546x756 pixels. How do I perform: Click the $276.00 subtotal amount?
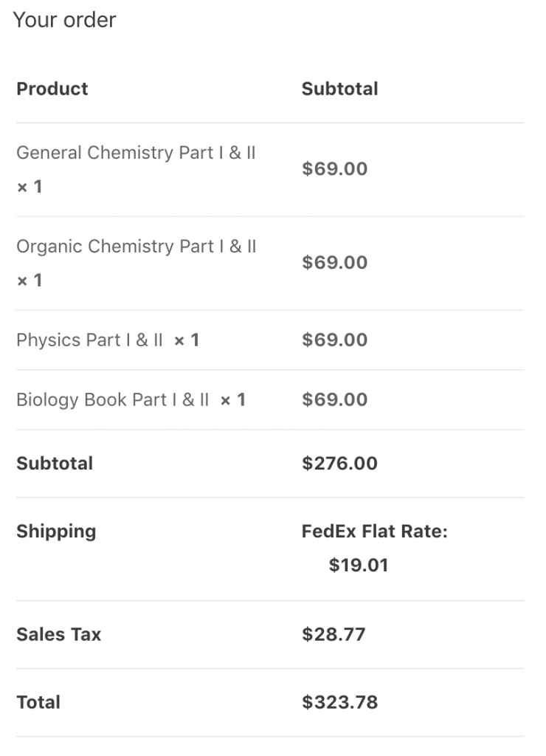pos(339,464)
